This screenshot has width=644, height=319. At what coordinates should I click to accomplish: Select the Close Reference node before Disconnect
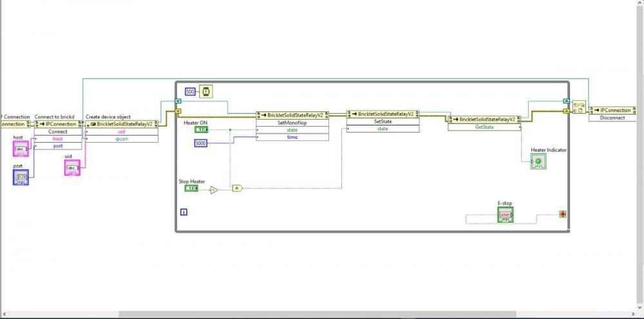pyautogui.click(x=578, y=106)
